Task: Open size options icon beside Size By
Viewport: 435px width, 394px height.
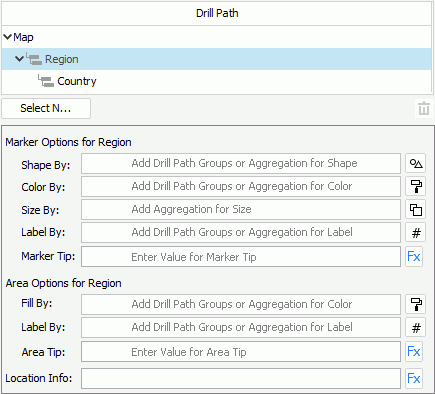Action: tap(415, 210)
